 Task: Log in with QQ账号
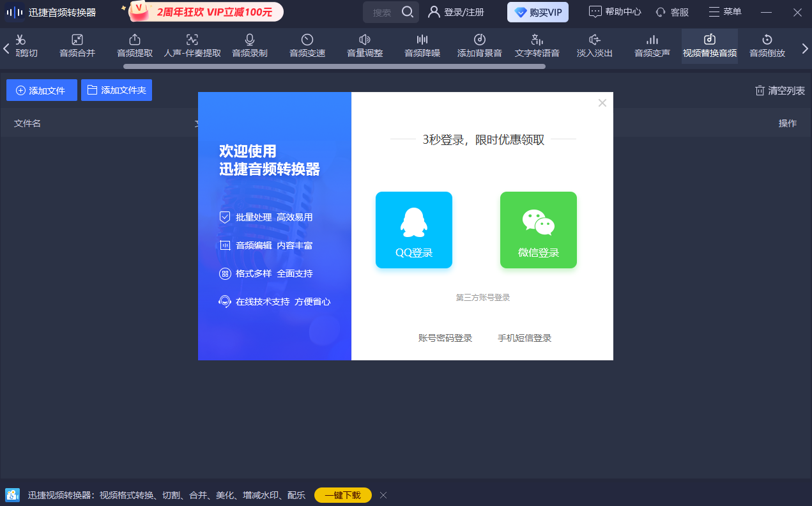click(x=413, y=229)
